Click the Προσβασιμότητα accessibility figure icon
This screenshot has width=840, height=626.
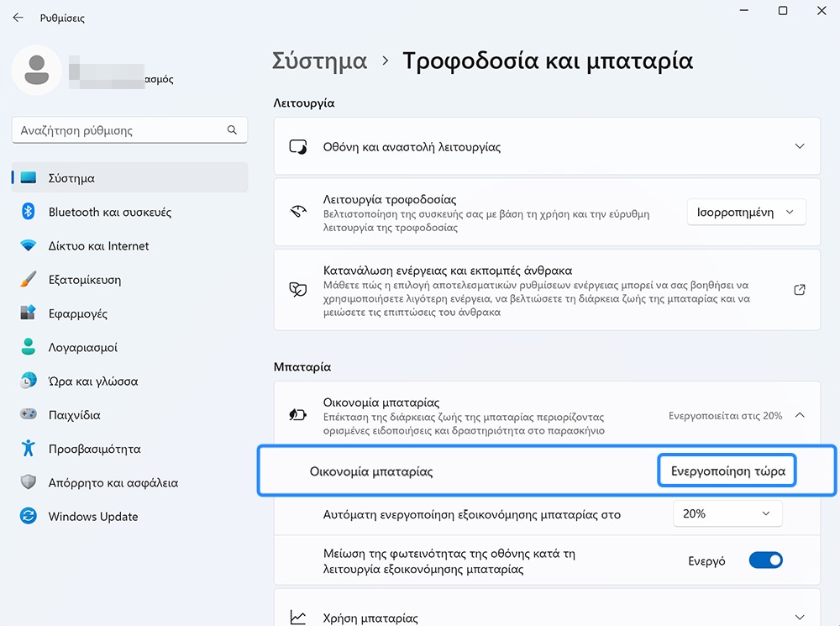click(29, 448)
